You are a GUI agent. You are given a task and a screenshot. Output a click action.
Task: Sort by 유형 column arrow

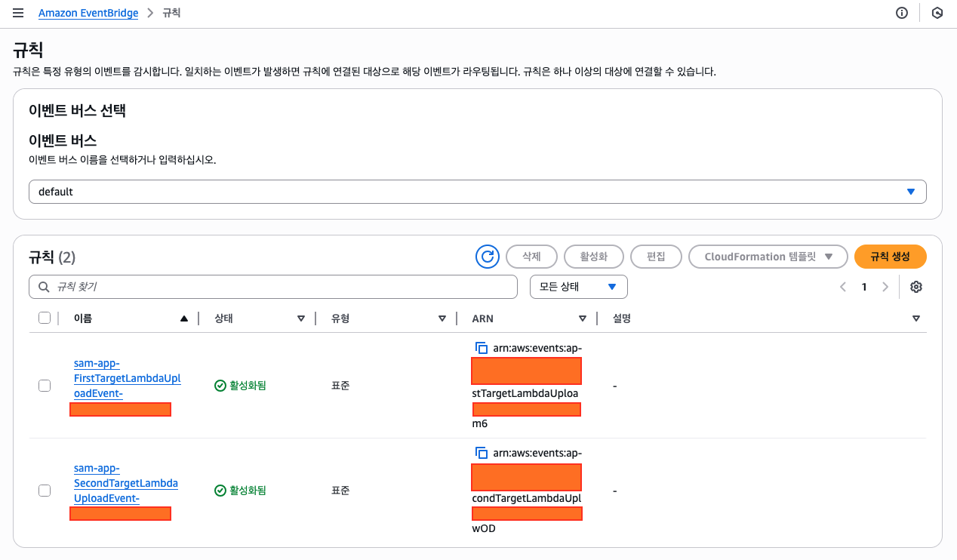pos(442,318)
